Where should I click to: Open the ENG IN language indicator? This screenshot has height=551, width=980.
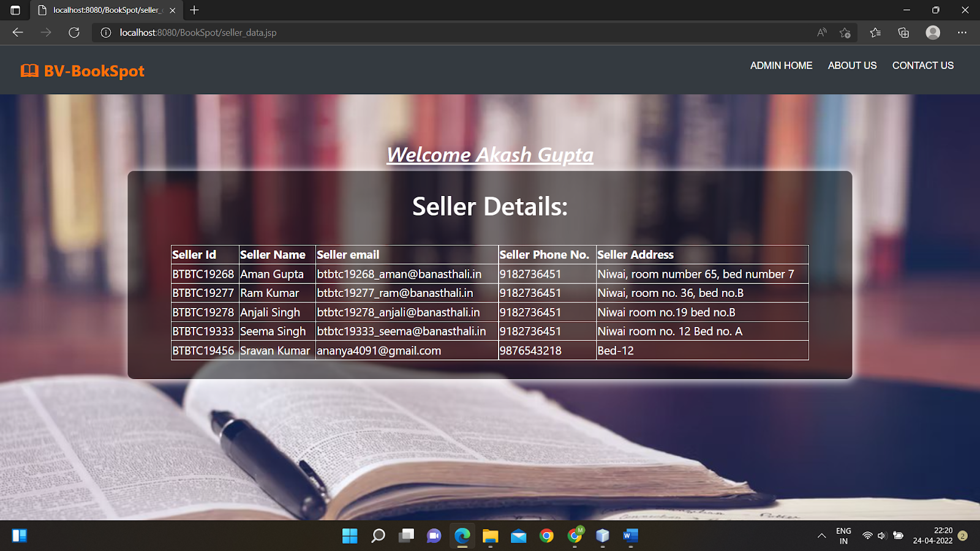coord(843,536)
